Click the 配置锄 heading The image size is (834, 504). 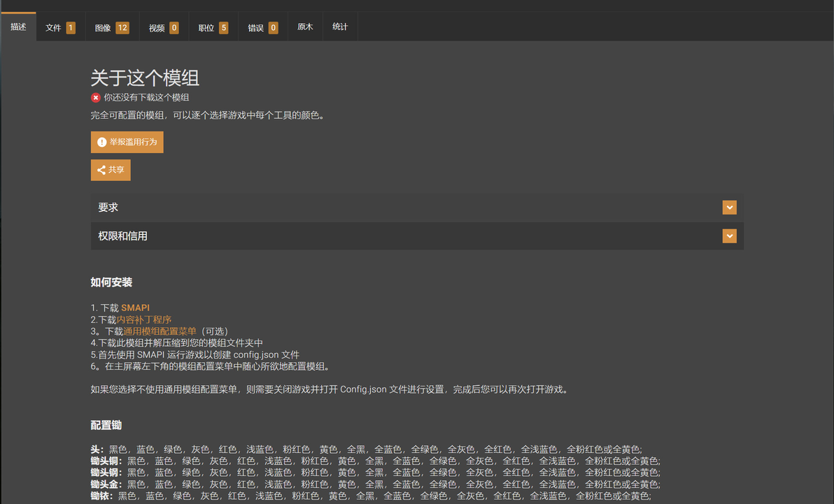pos(106,425)
